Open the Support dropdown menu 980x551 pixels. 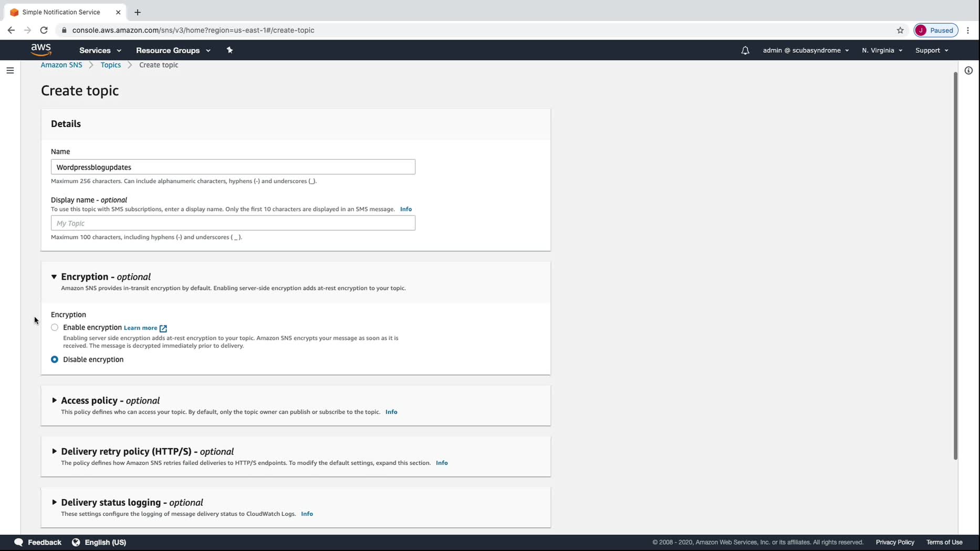(932, 50)
